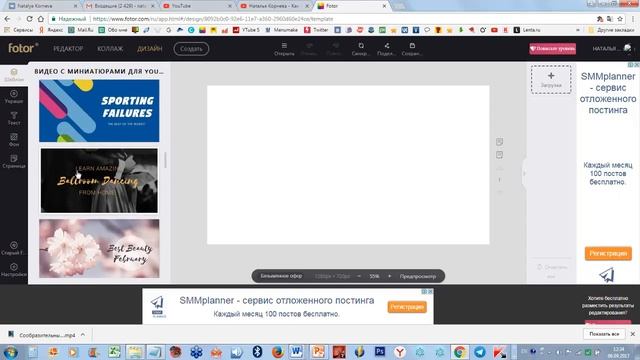Switch to Наталья Корнева YouTube channel tab

tap(273, 6)
